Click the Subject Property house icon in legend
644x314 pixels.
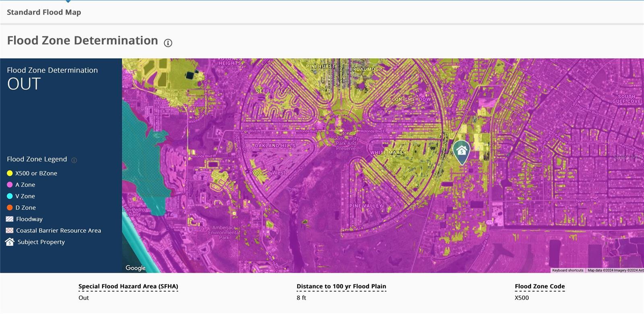pos(10,242)
